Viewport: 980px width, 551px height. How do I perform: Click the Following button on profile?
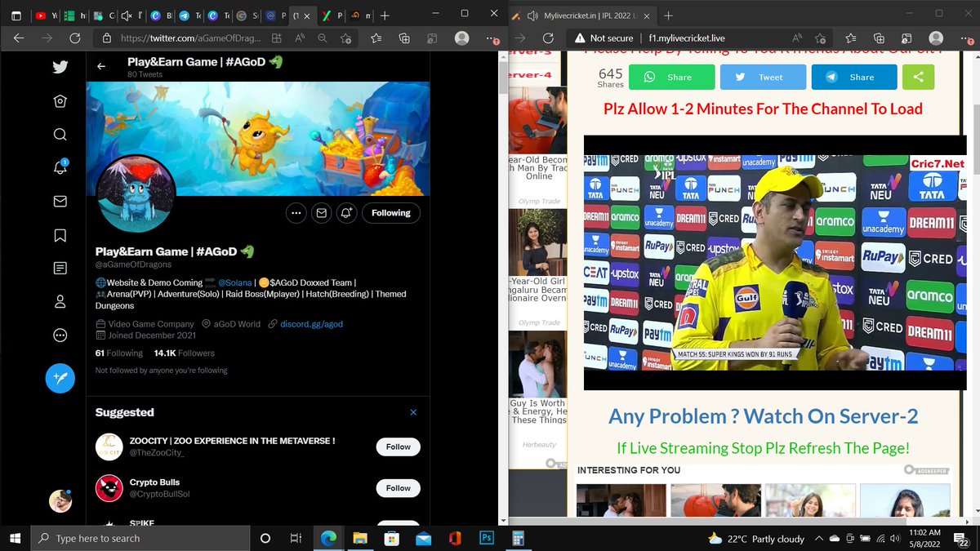click(x=391, y=213)
